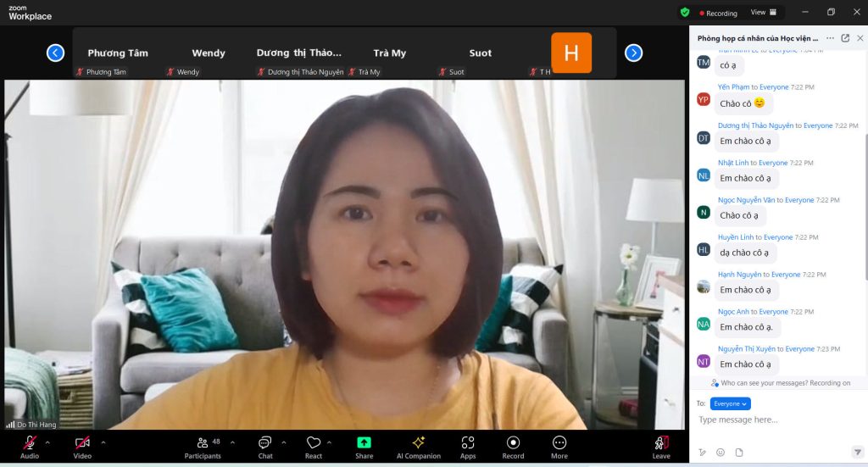
Task: Unmute the microphone Audio button
Action: point(30,445)
